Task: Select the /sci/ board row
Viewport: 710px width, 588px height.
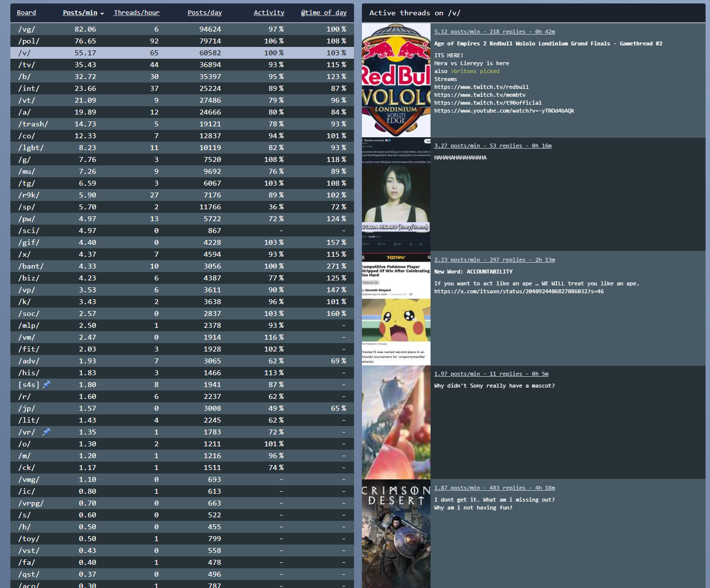Action: (182, 231)
